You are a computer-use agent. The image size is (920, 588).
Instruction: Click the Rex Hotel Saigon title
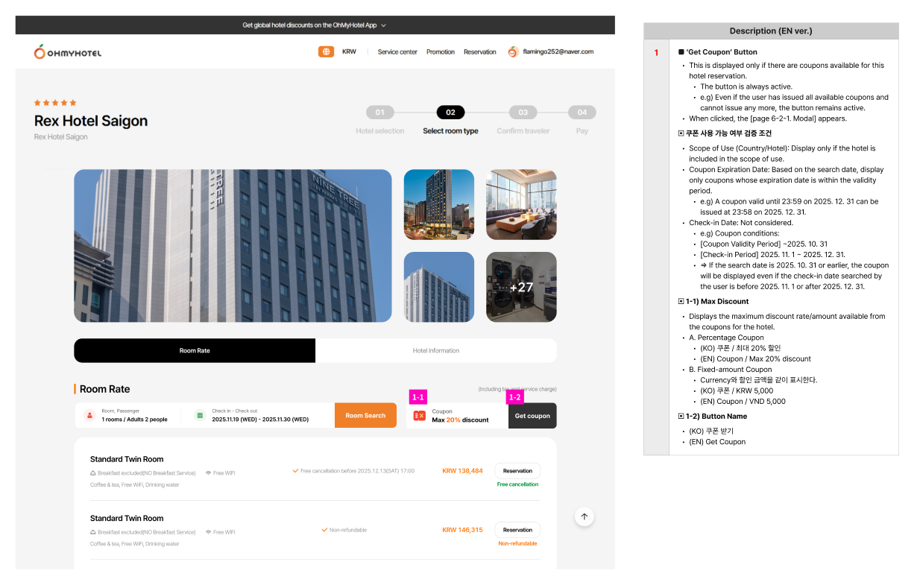point(91,121)
